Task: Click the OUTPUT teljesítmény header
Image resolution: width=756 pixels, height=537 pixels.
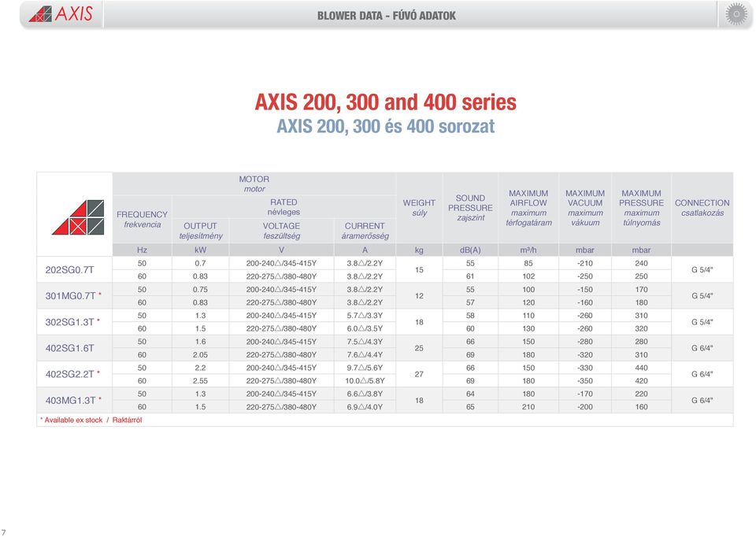Action: tap(201, 231)
